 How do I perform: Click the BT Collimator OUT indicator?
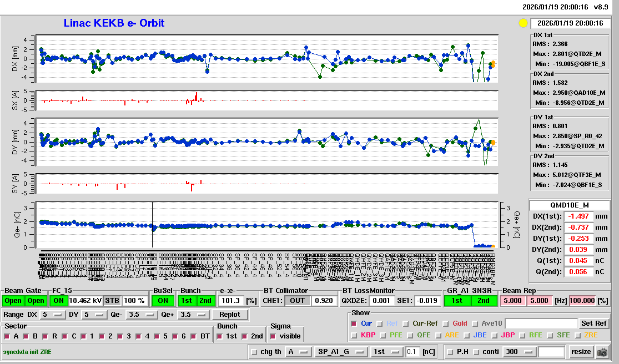[297, 301]
